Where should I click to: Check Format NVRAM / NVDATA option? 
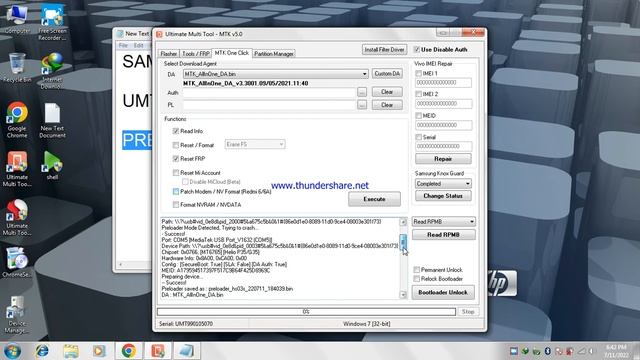click(x=176, y=204)
